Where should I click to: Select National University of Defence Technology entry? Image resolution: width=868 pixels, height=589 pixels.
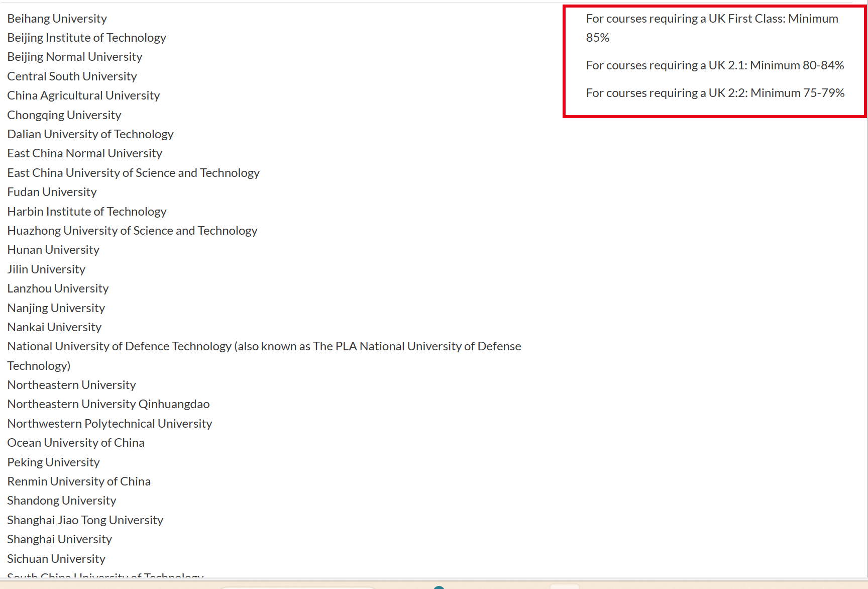click(264, 346)
